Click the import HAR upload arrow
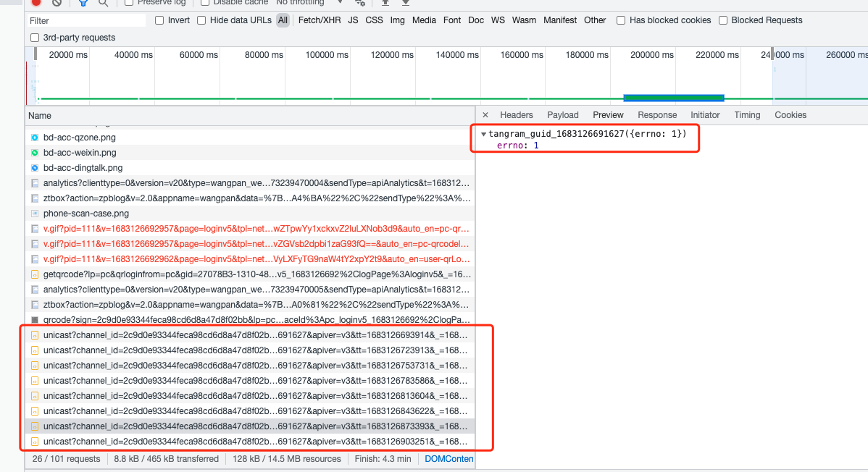Screen dimensions: 868x472 tap(385, 3)
